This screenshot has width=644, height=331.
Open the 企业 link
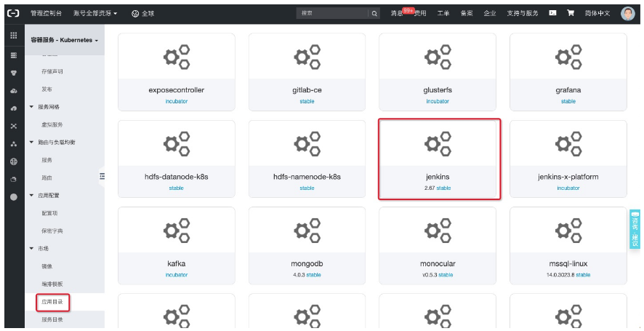coord(490,14)
